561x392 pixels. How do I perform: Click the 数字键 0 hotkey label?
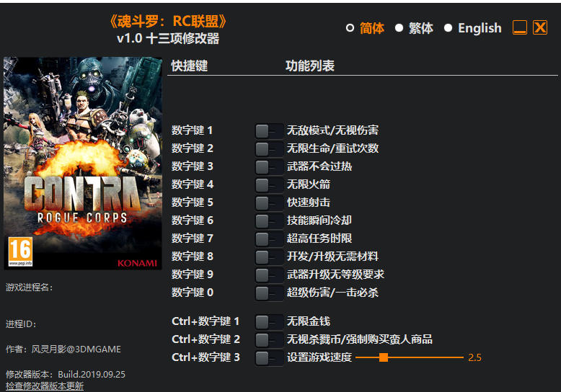192,293
